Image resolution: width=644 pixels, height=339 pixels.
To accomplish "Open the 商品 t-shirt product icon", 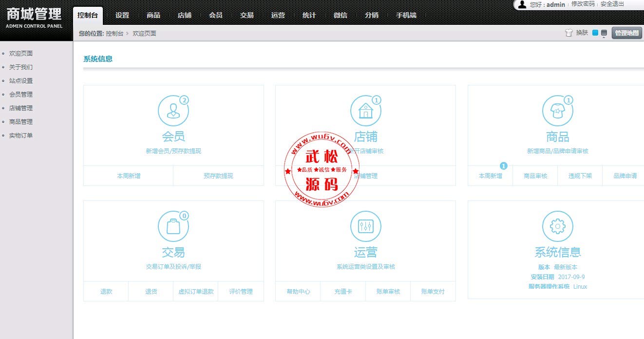I will click(557, 111).
